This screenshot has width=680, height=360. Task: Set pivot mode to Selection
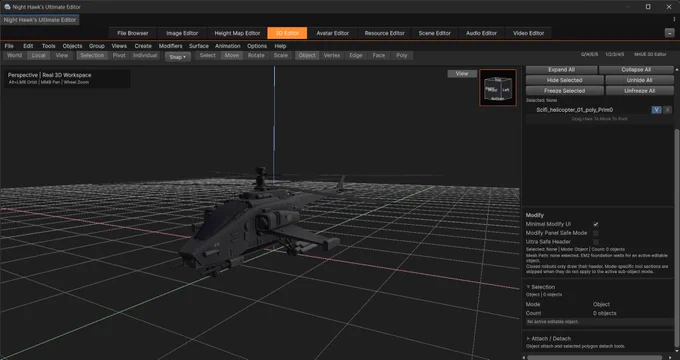pyautogui.click(x=92, y=56)
